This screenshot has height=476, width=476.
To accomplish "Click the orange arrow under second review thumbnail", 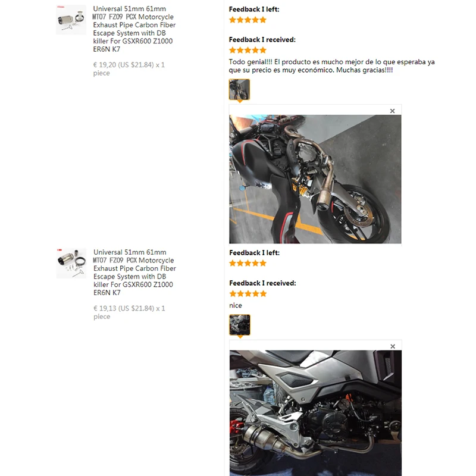I will click(x=240, y=337).
